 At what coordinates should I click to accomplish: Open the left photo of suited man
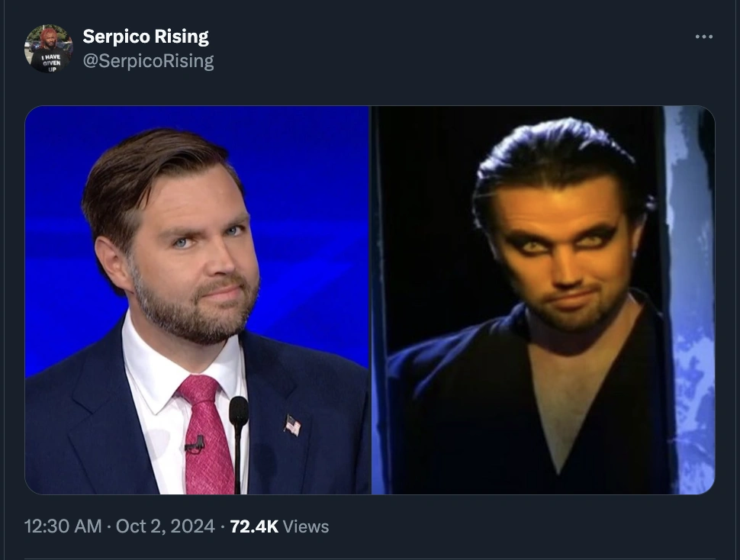coord(197,300)
